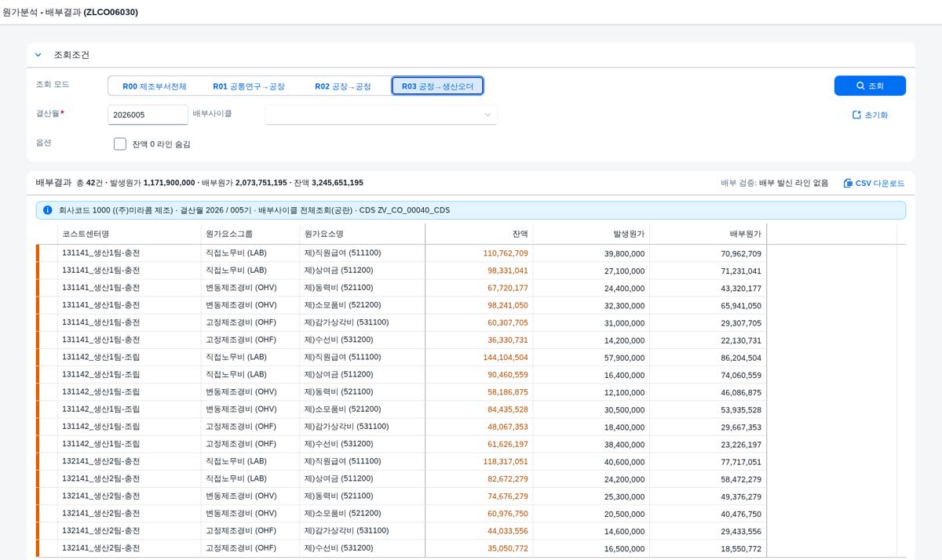This screenshot has width=942, height=560.
Task: Select balance cell 110,762,709
Action: click(506, 253)
